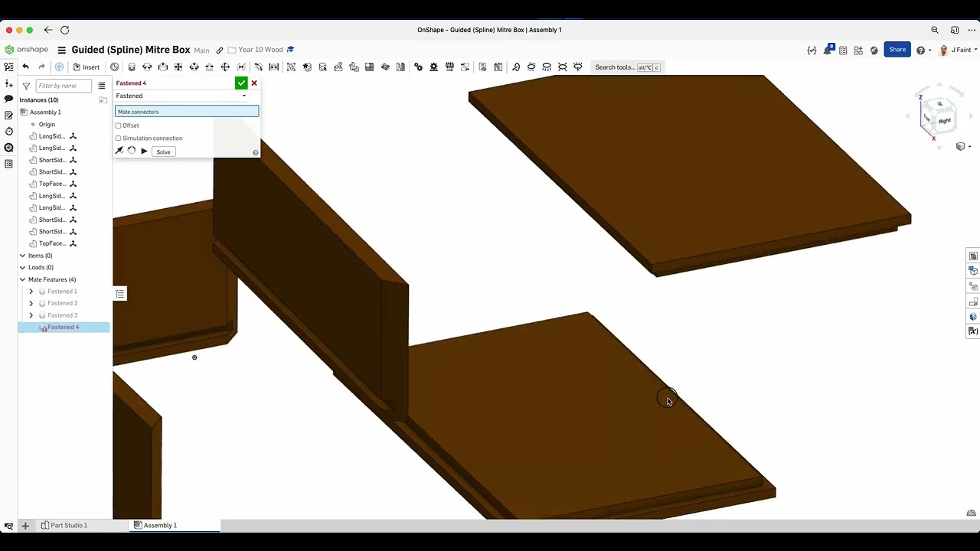Select the Fastened 4 mate feature
This screenshot has height=551, width=980.
(x=64, y=328)
